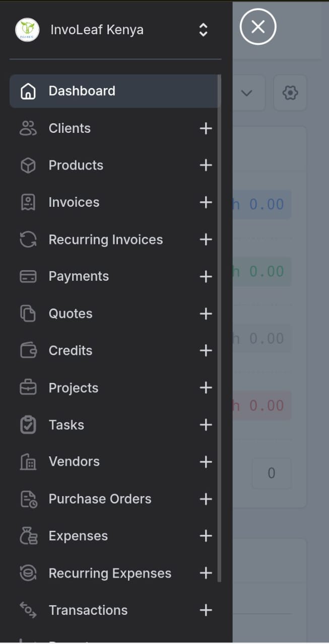
Task: Click the sidebar vertical scrollbar
Action: 219,327
